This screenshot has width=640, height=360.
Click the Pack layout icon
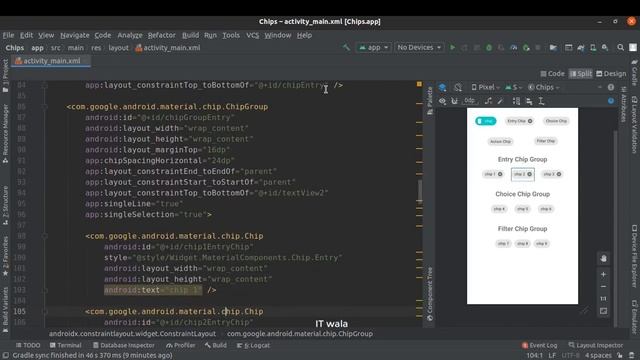point(516,101)
